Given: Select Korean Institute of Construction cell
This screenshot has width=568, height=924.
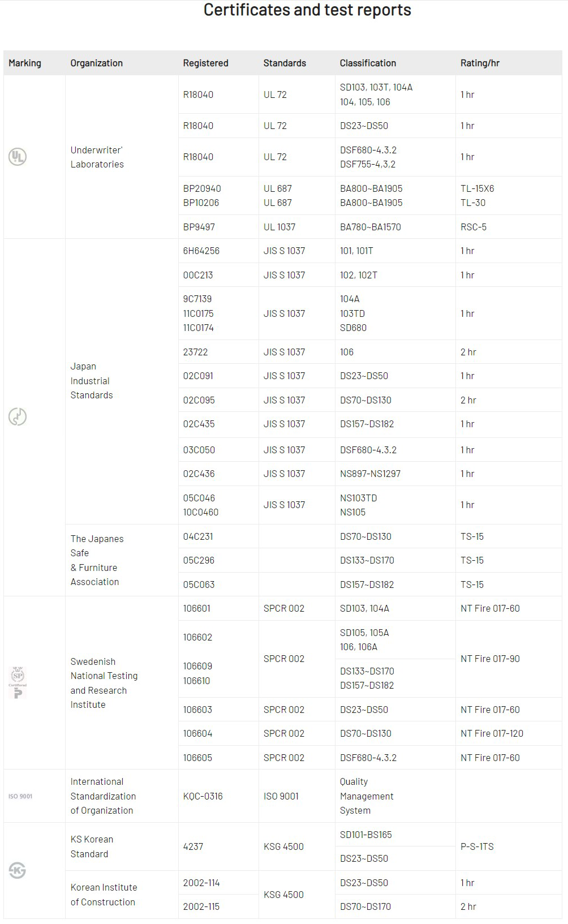Looking at the screenshot, I should coord(104,895).
